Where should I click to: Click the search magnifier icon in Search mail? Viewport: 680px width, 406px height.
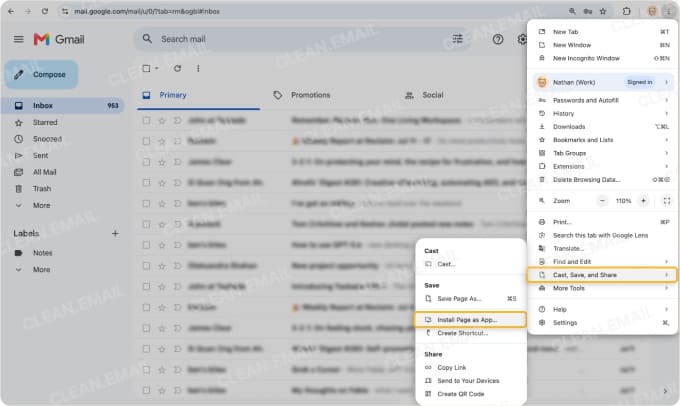click(147, 39)
